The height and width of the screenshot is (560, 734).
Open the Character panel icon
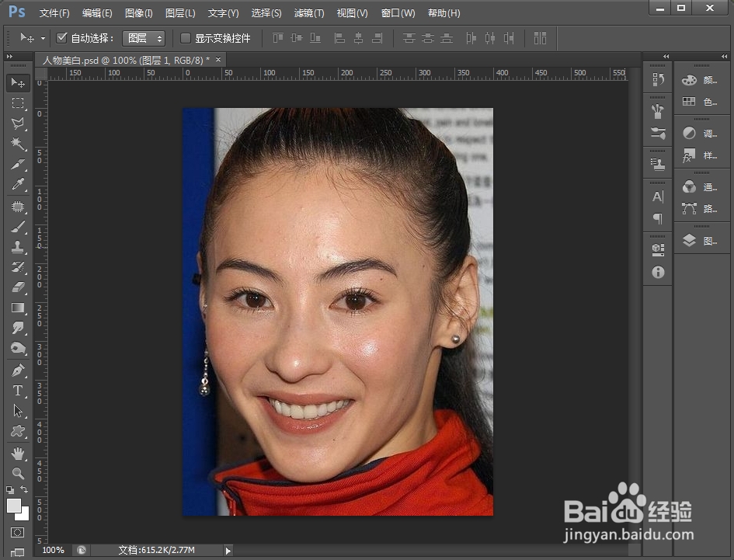click(658, 197)
